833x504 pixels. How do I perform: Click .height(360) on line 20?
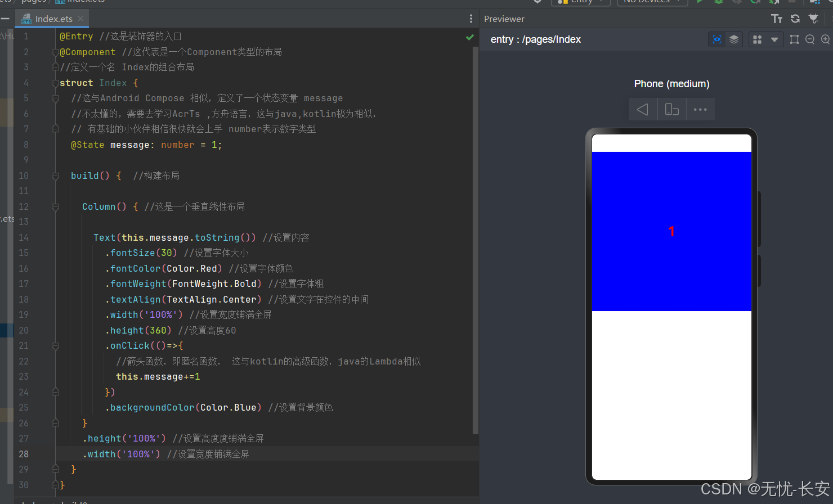[x=138, y=330]
